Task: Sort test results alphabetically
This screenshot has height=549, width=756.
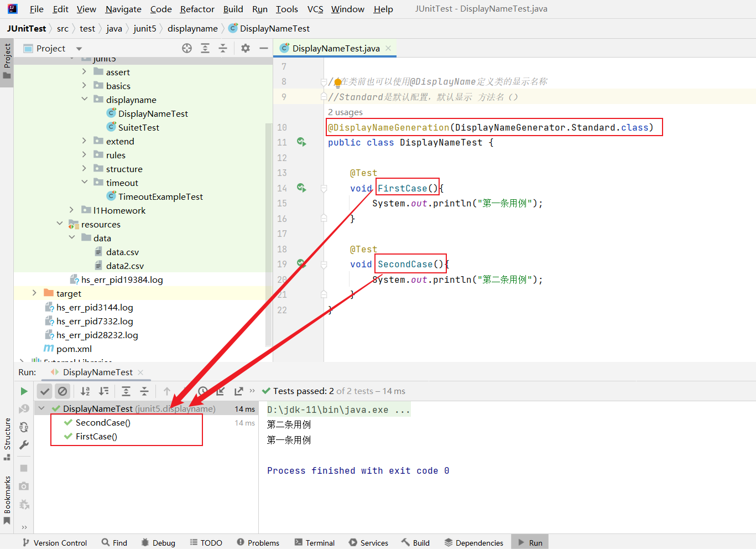Action: pyautogui.click(x=85, y=391)
